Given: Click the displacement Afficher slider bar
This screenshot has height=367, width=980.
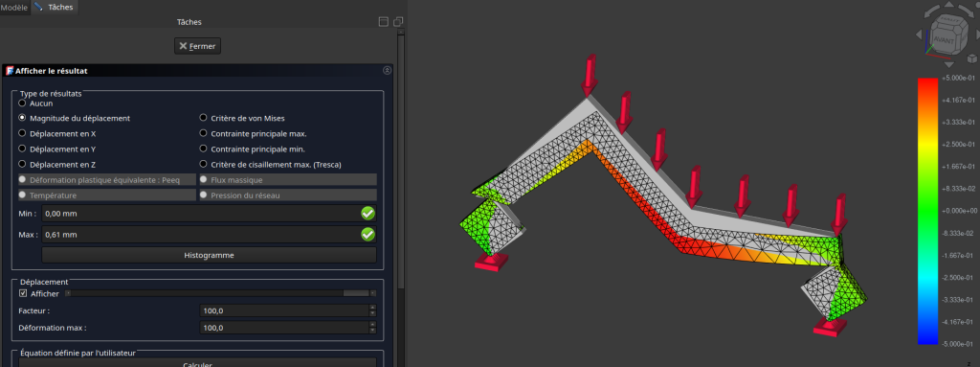Looking at the screenshot, I should click(x=221, y=293).
